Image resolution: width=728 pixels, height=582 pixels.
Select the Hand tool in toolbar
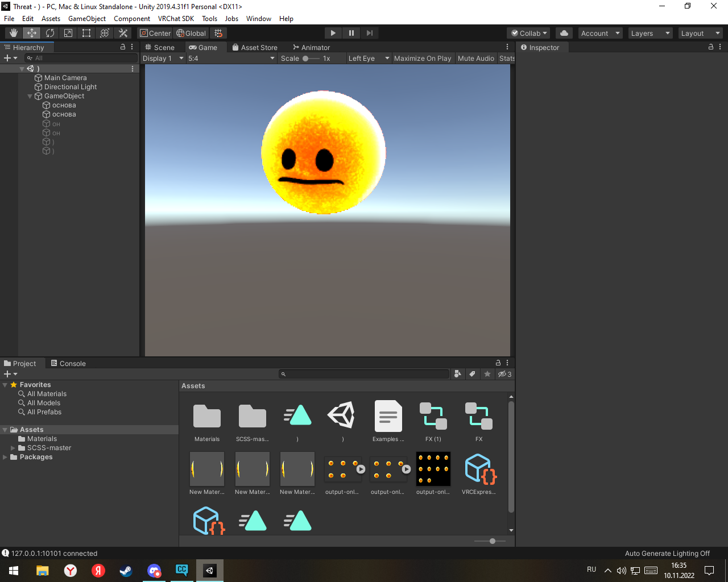[14, 33]
